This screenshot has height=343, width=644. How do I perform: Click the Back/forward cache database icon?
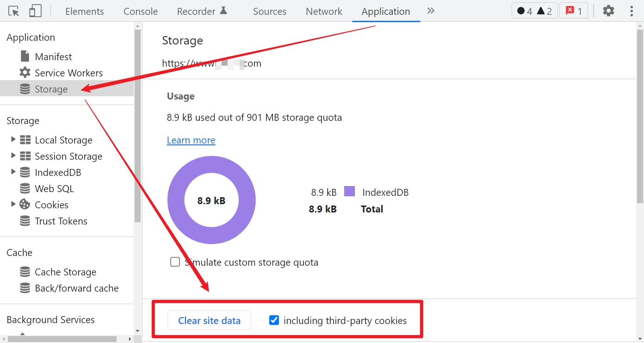tap(25, 288)
